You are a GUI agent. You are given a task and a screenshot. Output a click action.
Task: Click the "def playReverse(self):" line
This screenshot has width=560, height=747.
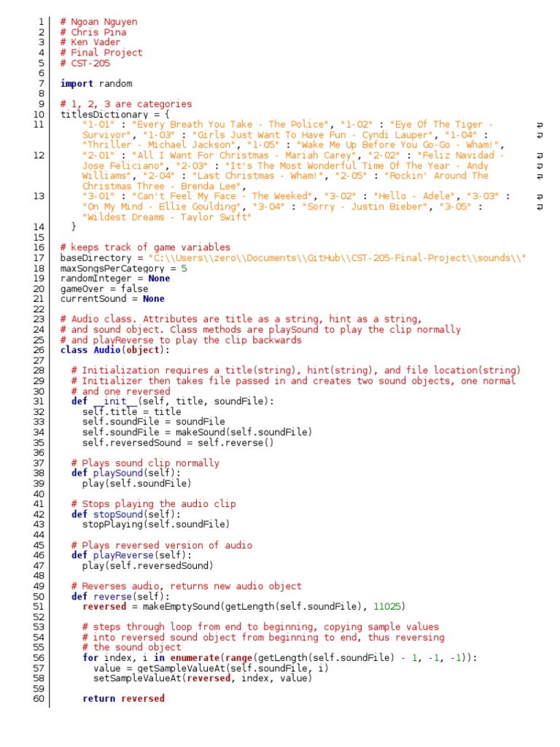click(x=131, y=556)
